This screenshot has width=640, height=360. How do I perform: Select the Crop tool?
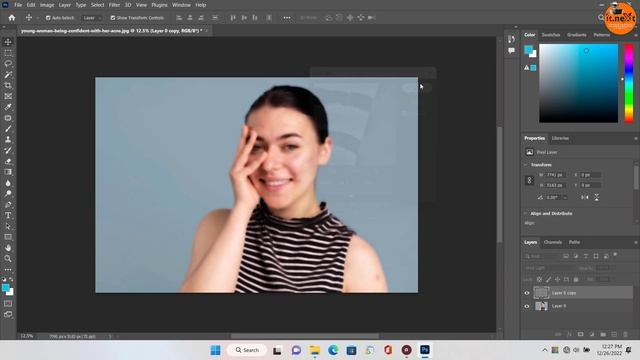(x=8, y=85)
